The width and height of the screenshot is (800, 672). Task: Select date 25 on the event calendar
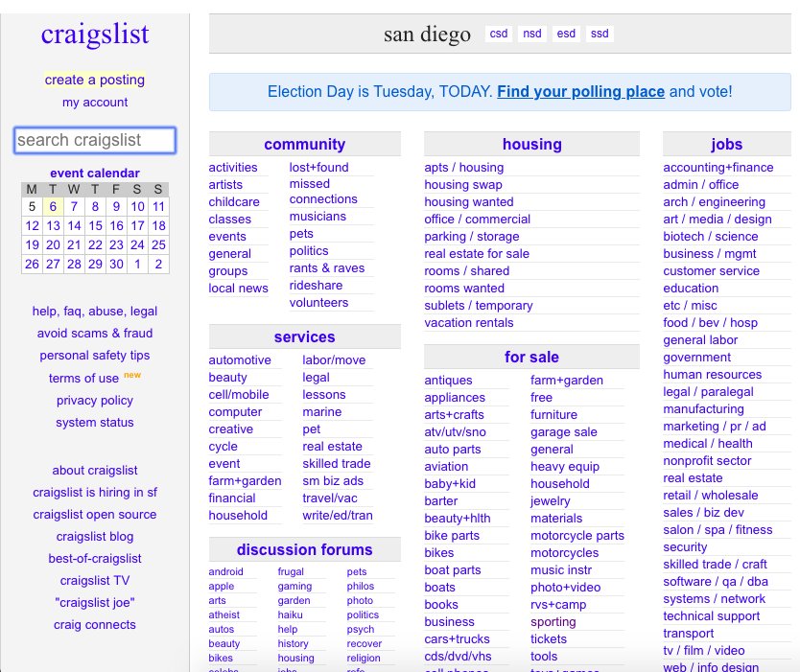point(157,244)
